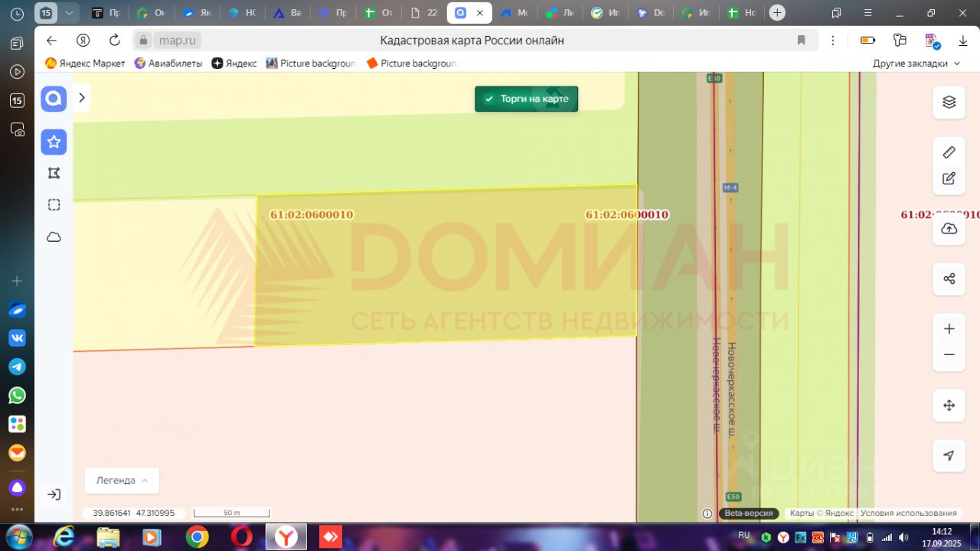The height and width of the screenshot is (551, 980).
Task: Activate the dashed rectangle selection tool
Action: click(x=54, y=204)
